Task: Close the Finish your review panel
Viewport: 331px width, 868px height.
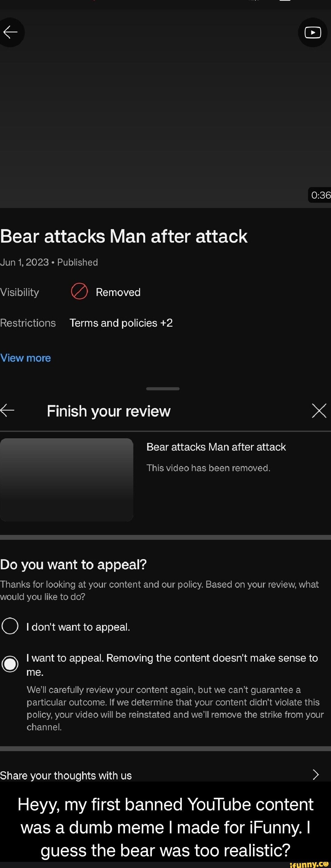Action: (x=319, y=410)
